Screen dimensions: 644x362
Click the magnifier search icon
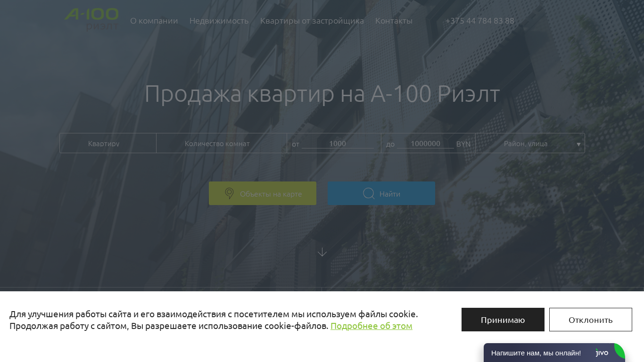pyautogui.click(x=369, y=194)
